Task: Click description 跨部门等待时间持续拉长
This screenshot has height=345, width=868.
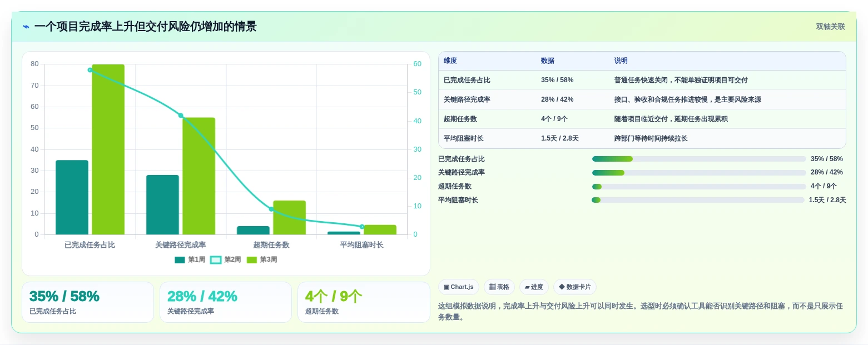Action: point(651,138)
